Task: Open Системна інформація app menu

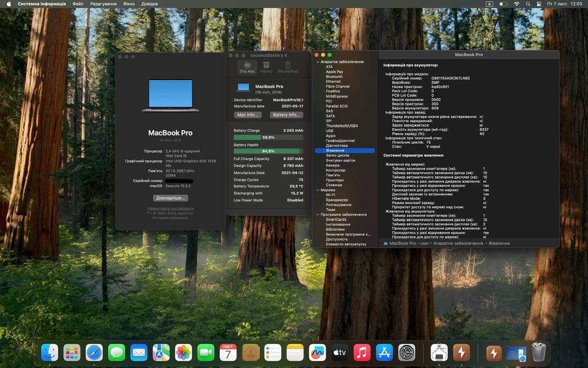Action: pyautogui.click(x=42, y=4)
